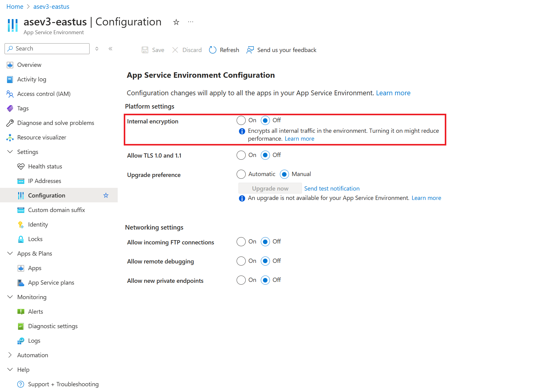
Task: Navigate Home via the breadcrumb
Action: 15,6
